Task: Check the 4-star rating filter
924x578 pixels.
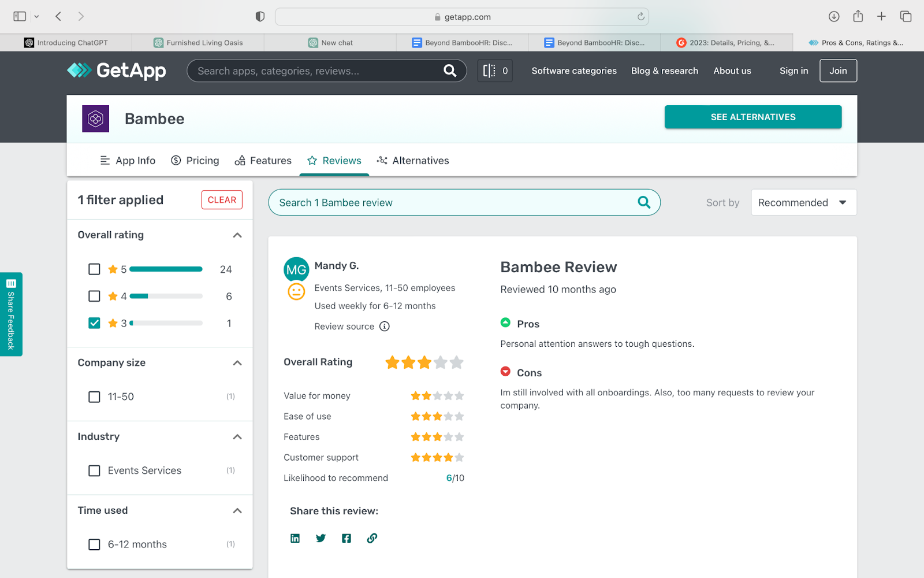Action: click(94, 296)
